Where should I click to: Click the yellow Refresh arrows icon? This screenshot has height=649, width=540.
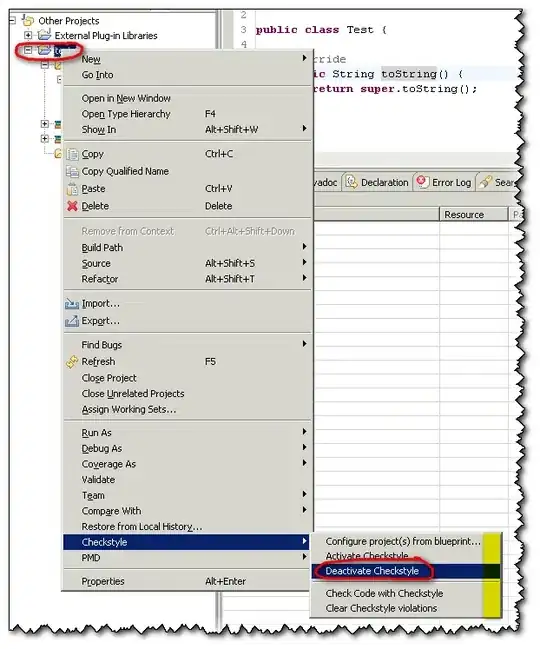[72, 362]
